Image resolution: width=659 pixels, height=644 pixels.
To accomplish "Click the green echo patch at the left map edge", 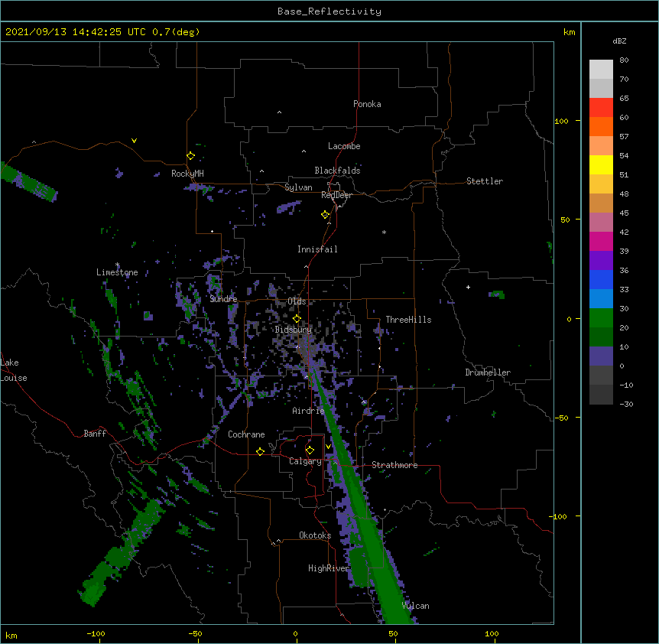I will [x=28, y=183].
